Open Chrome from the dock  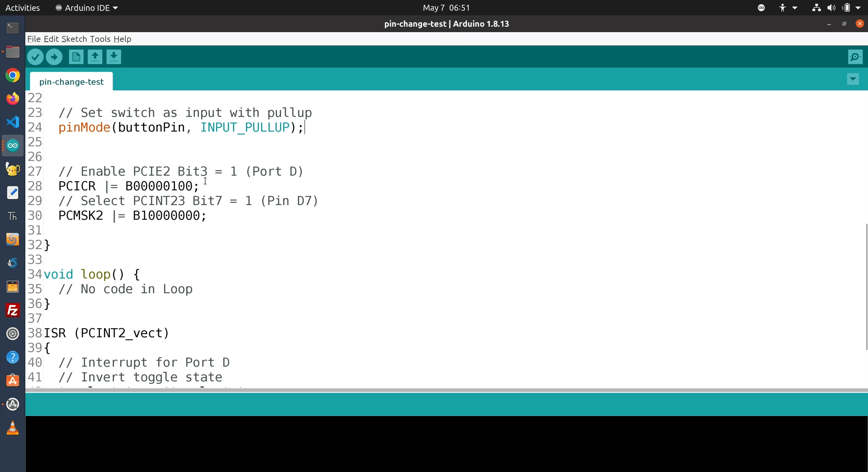pos(13,75)
